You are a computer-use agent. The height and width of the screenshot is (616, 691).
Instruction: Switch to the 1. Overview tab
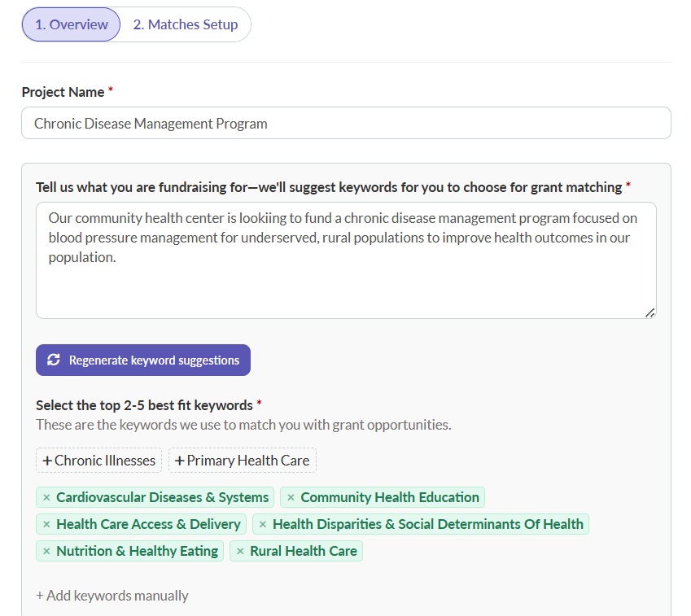click(71, 24)
